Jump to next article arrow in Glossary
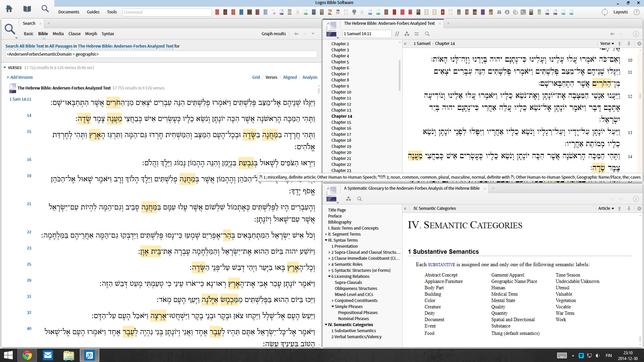The width and height of the screenshot is (644, 362). (x=629, y=208)
